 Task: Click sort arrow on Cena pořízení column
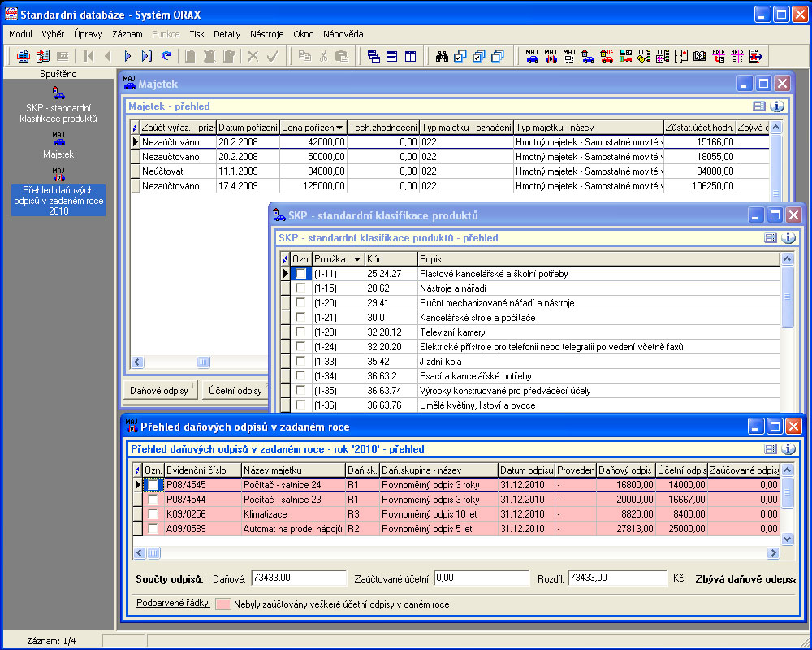tap(339, 128)
